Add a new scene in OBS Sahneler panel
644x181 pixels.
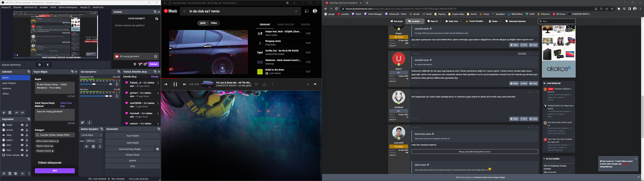click(x=4, y=113)
